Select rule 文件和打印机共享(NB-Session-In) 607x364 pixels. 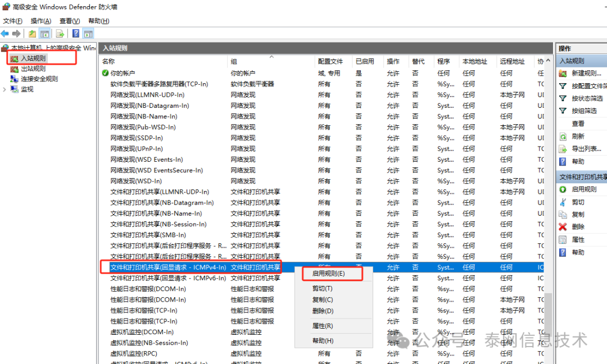[x=158, y=224]
